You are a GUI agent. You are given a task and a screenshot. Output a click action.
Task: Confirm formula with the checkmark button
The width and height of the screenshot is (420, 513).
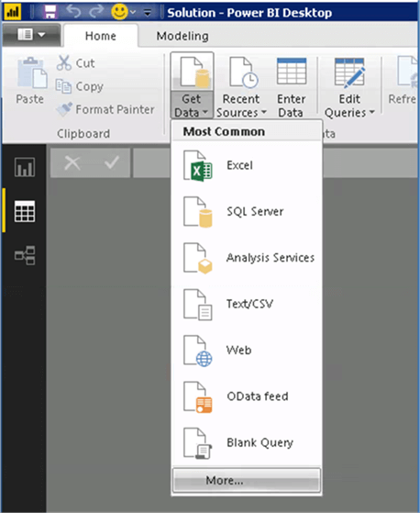(112, 162)
